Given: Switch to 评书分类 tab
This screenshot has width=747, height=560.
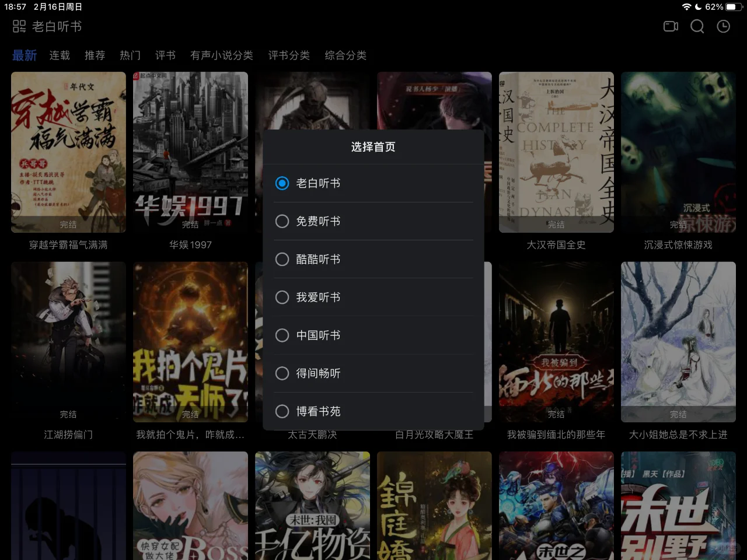Looking at the screenshot, I should tap(288, 55).
